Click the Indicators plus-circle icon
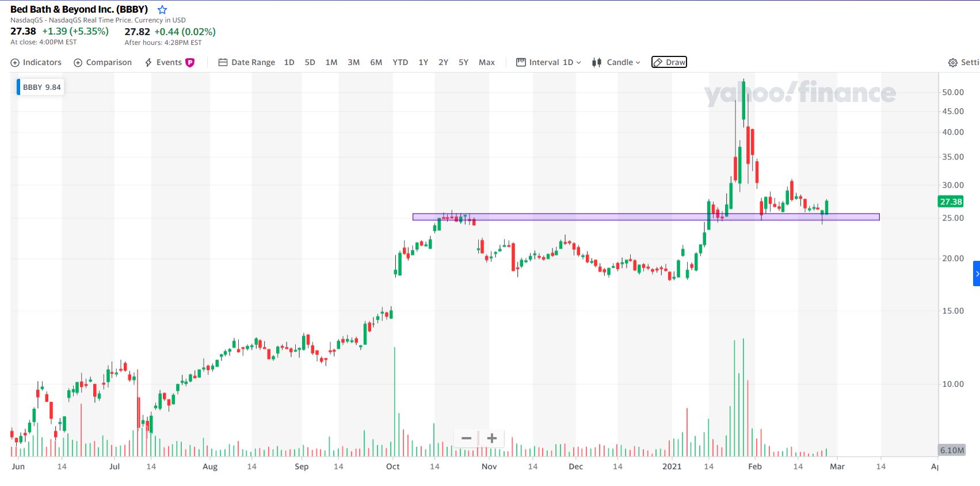The image size is (980, 486). (x=15, y=63)
